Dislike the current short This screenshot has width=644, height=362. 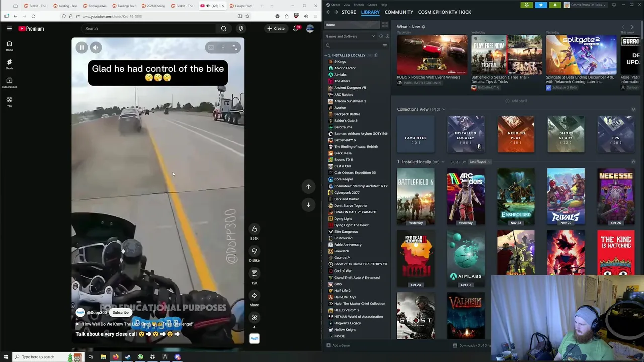pos(254,251)
